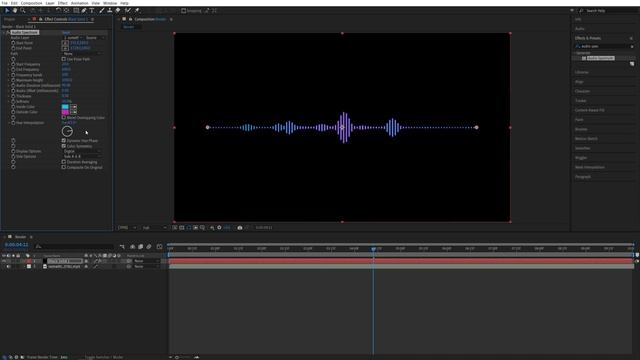Open the Animation menu

(x=80, y=3)
